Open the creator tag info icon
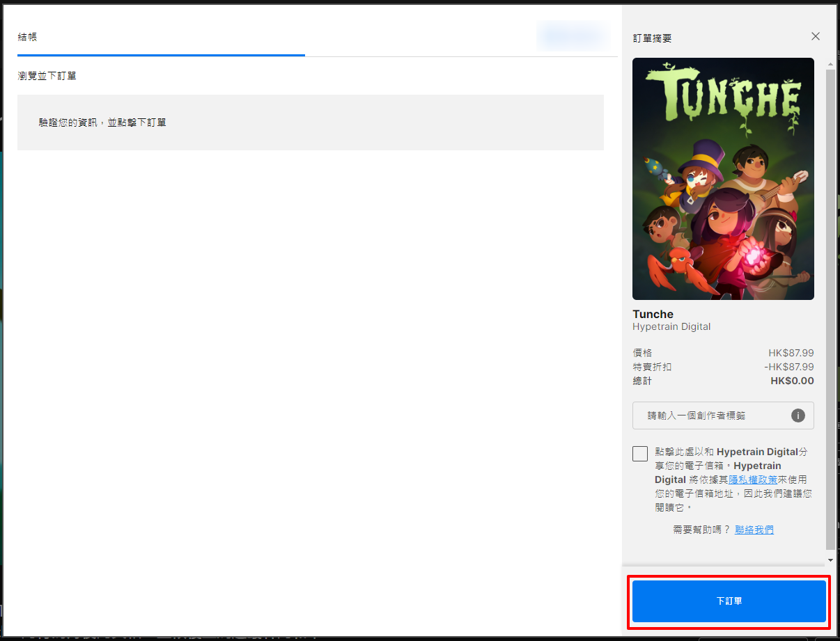The width and height of the screenshot is (840, 641). [x=798, y=416]
